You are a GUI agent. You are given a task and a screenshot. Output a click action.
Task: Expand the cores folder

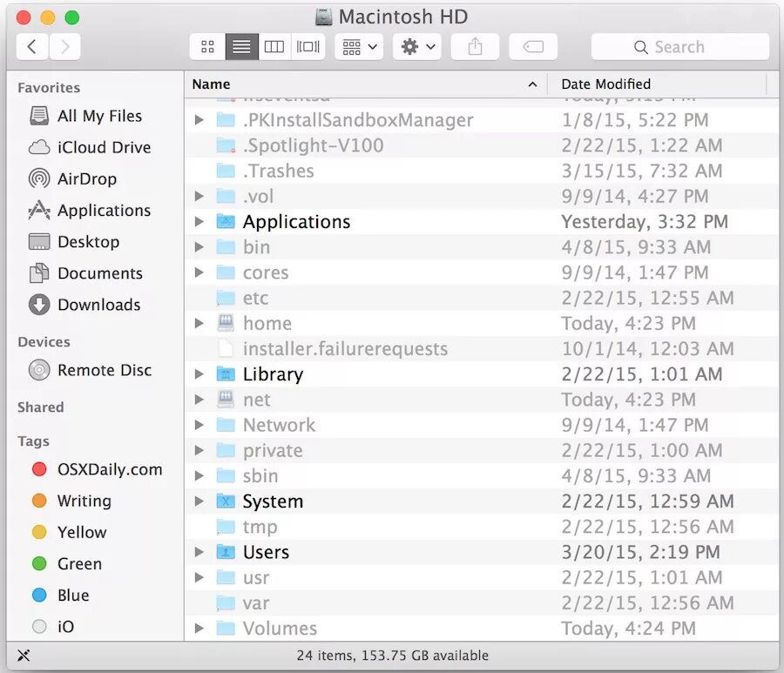[x=199, y=273]
